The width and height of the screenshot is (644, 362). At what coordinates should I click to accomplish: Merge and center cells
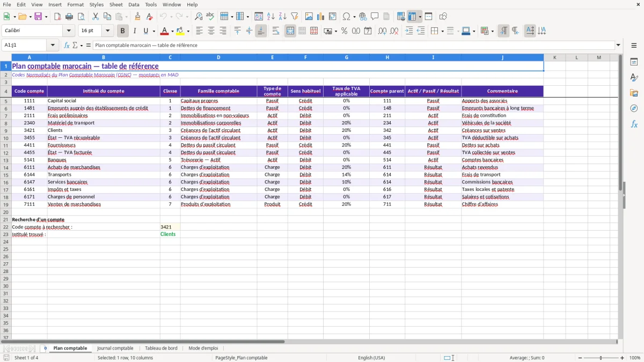coord(290,31)
